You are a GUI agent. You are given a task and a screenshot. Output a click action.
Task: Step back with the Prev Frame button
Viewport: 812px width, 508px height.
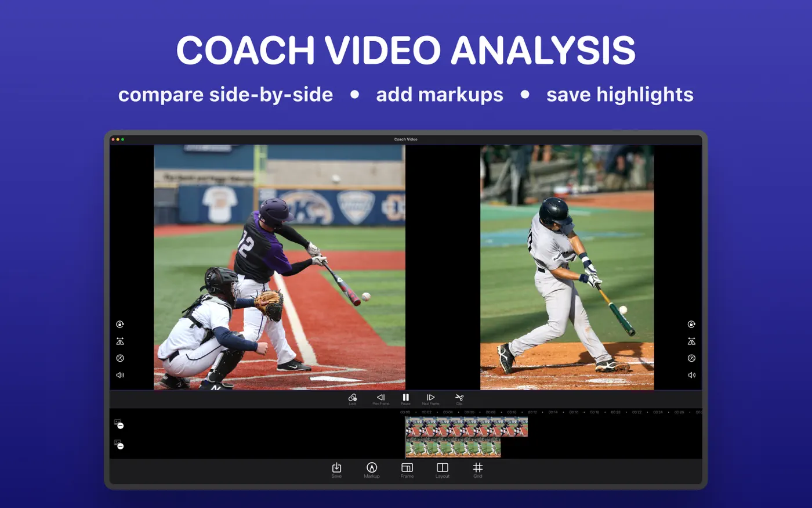tap(380, 399)
